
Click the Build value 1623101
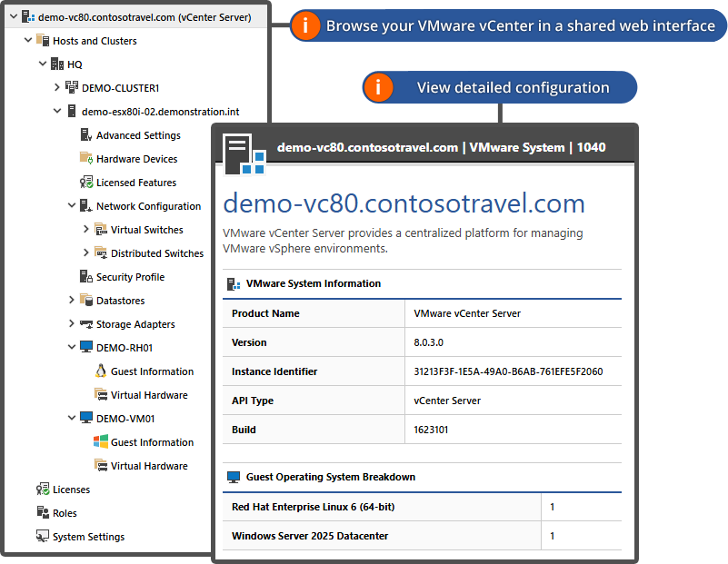coord(431,430)
